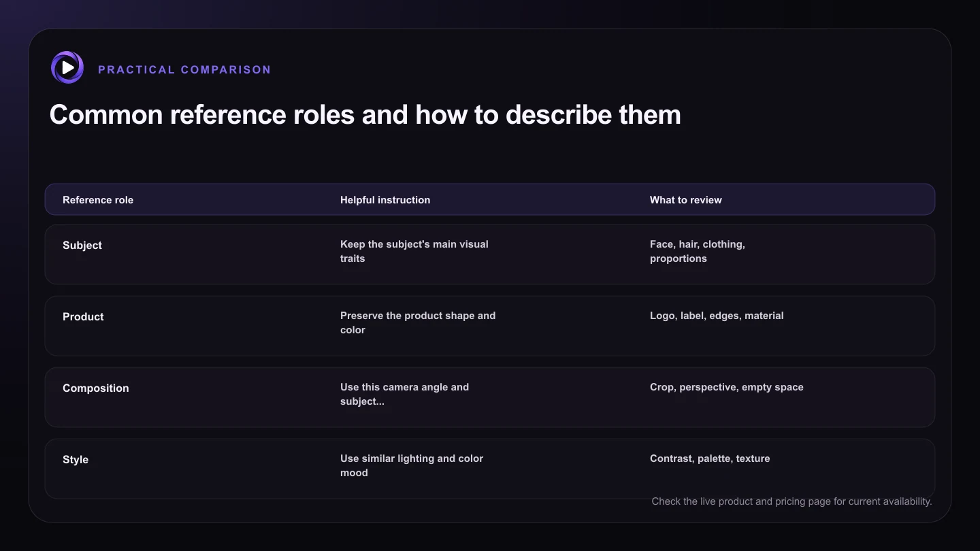This screenshot has width=980, height=551.
Task: Click 'Keep the subject's main visual traits' cell
Action: point(414,251)
